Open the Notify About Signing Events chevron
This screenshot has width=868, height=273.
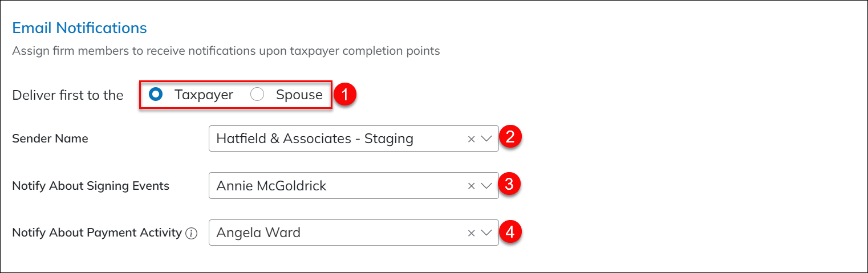(x=486, y=185)
